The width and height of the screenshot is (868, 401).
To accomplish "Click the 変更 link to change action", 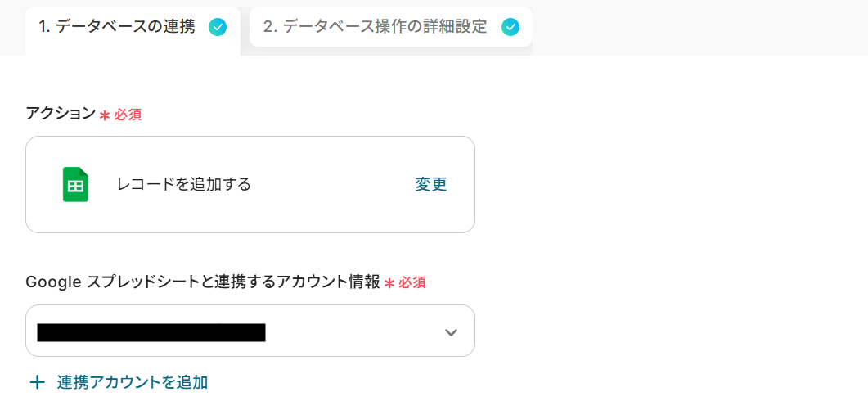I will [430, 184].
